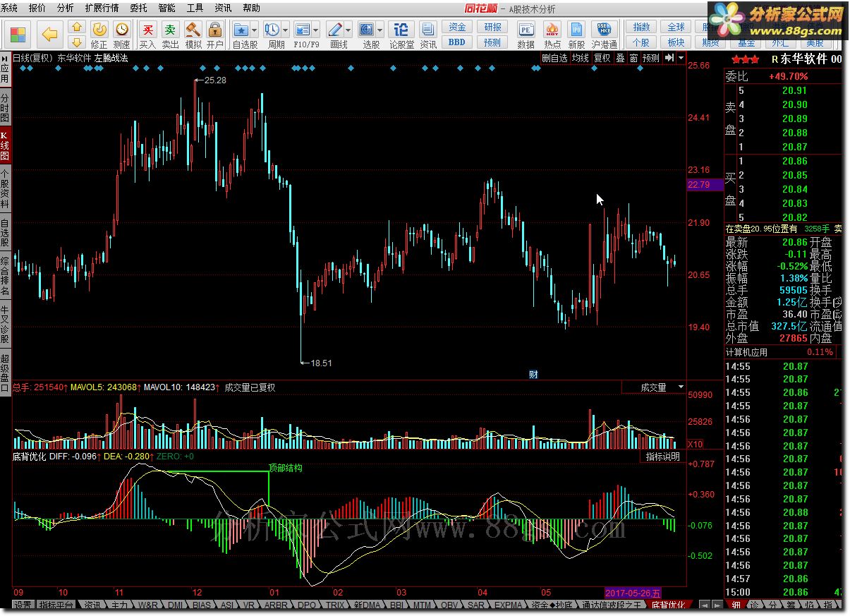Select the EXPMA indicator tab
Image resolution: width=850 pixels, height=616 pixels.
pos(508,605)
